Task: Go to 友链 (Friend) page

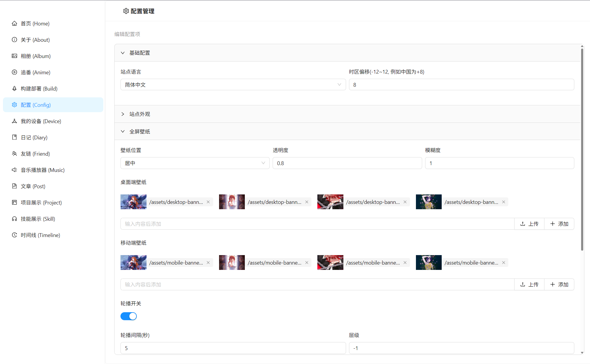Action: tap(53, 154)
